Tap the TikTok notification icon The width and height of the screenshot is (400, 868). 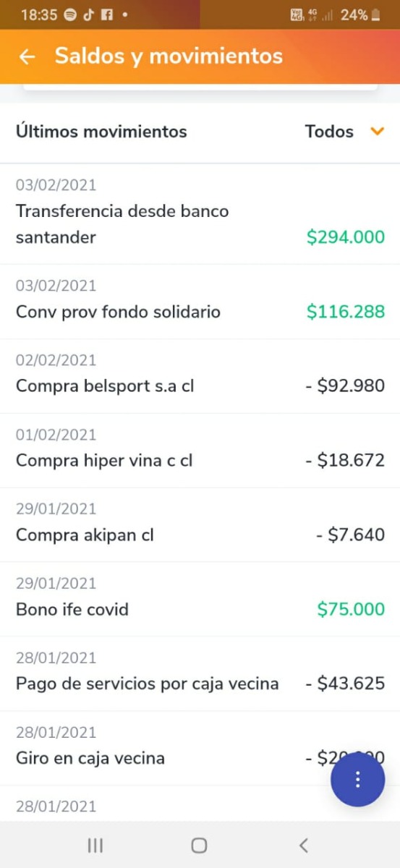tap(89, 14)
